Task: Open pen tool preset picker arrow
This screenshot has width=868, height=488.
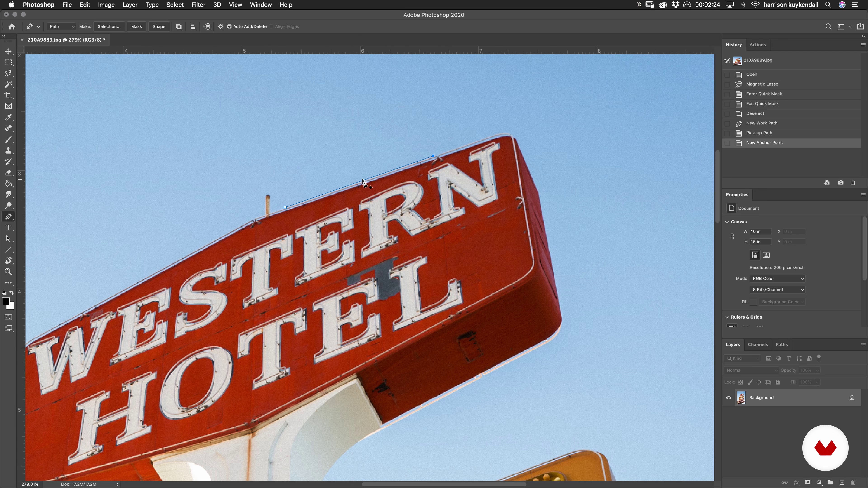Action: (38, 27)
